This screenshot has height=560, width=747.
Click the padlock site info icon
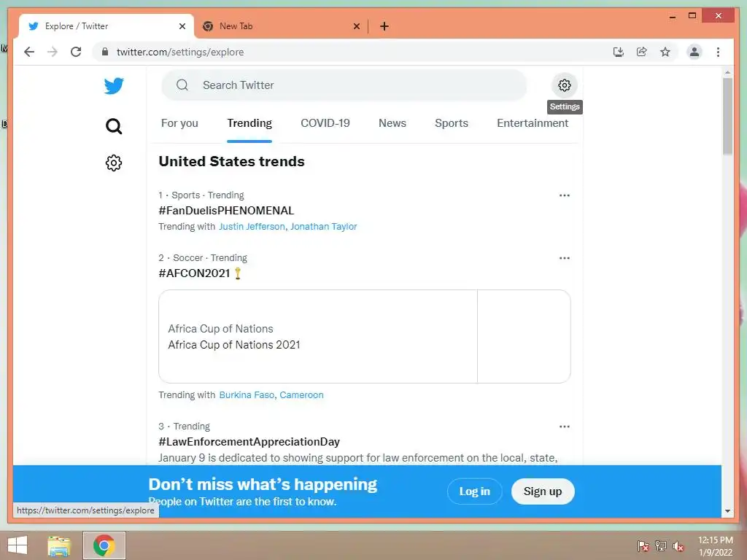105,52
